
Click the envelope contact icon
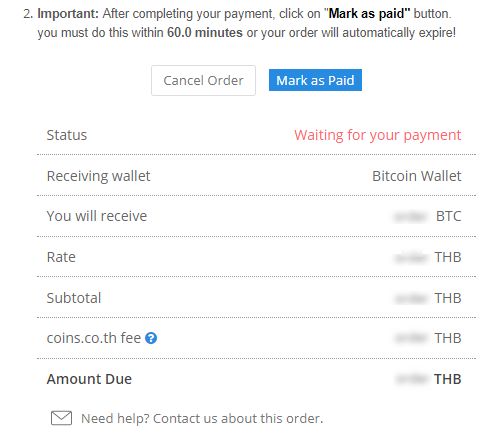61,418
